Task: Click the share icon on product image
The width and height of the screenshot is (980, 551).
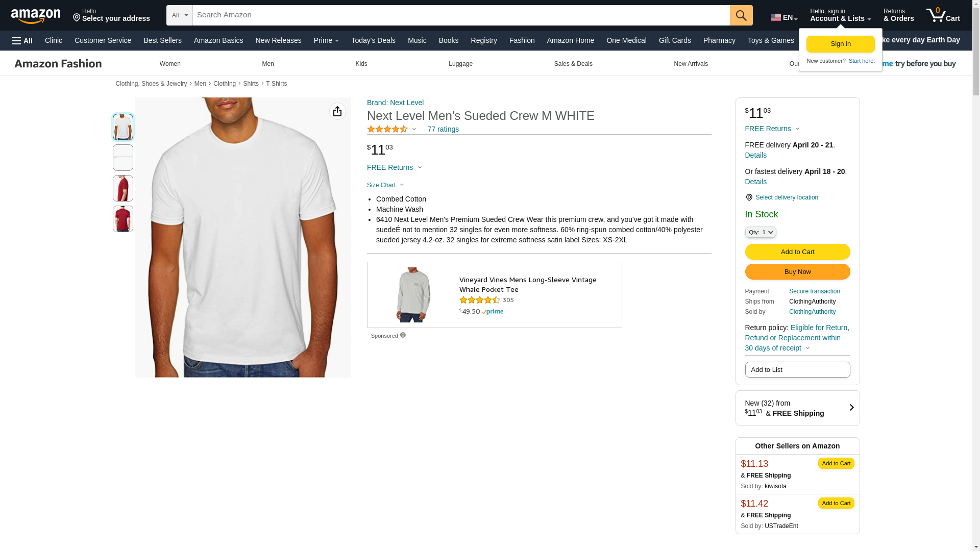Action: pos(337,111)
